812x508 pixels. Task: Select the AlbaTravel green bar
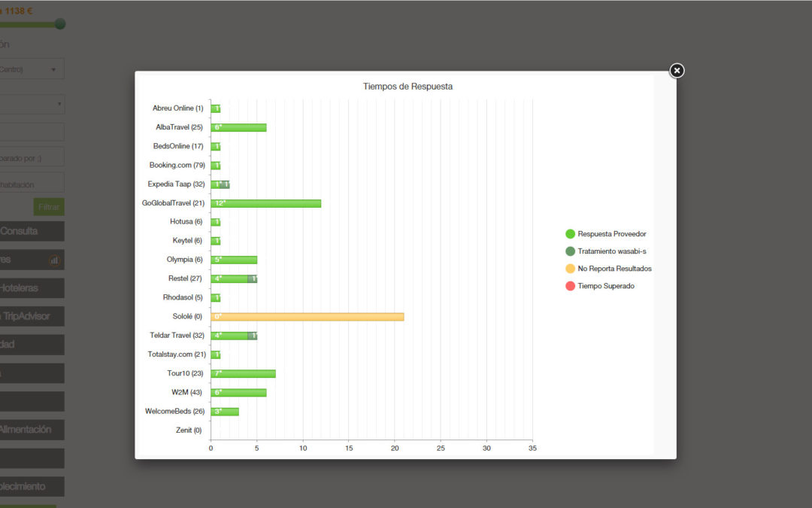238,127
